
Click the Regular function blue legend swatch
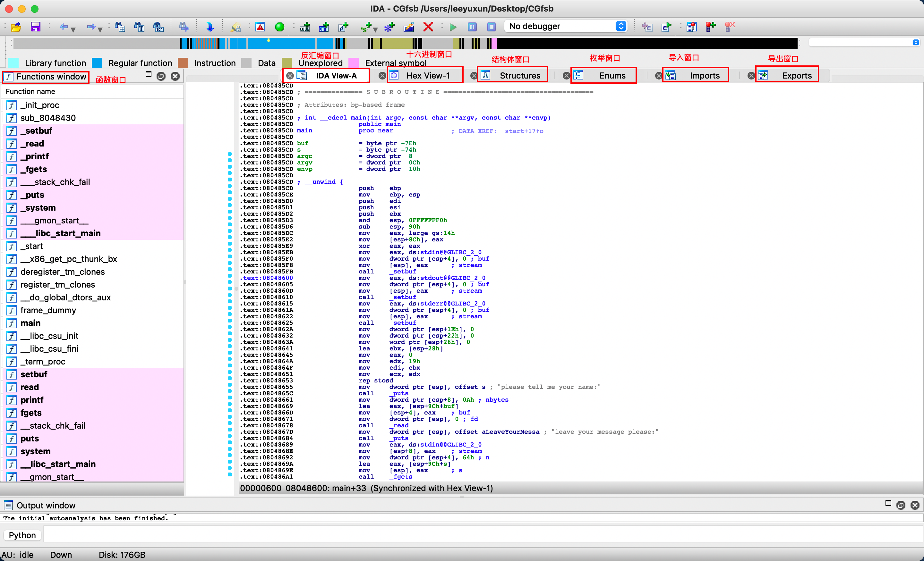pos(97,63)
